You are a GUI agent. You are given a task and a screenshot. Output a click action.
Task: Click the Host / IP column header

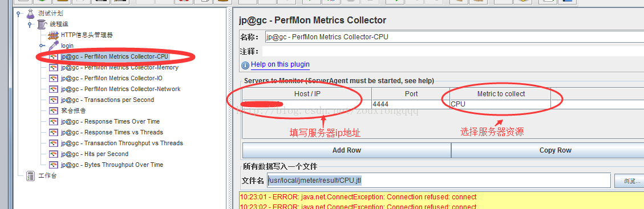[x=307, y=94]
